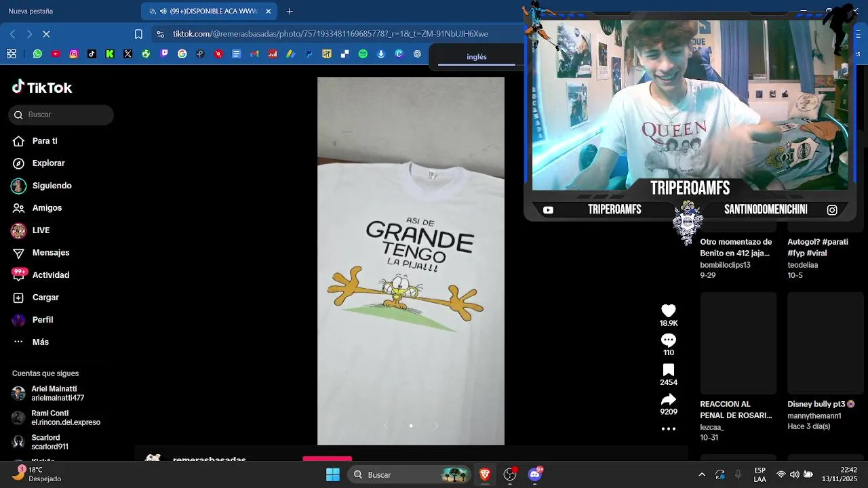This screenshot has width=868, height=488.
Task: Show previous photo in the slideshow
Action: (x=386, y=426)
